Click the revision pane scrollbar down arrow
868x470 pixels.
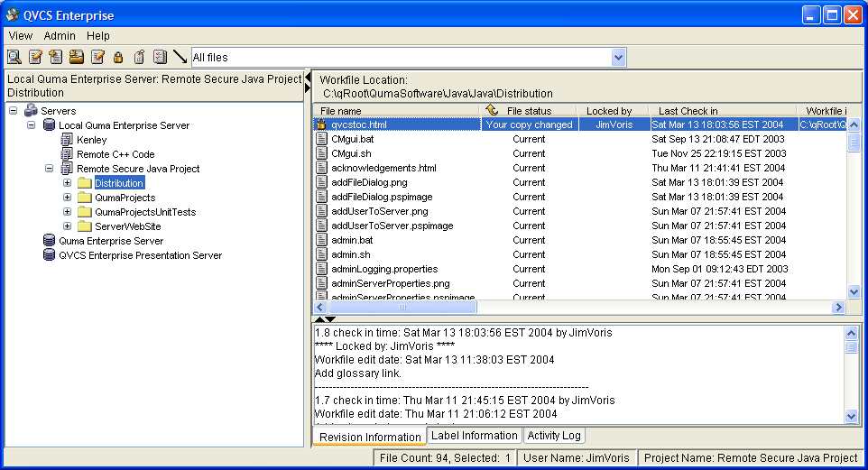852,416
